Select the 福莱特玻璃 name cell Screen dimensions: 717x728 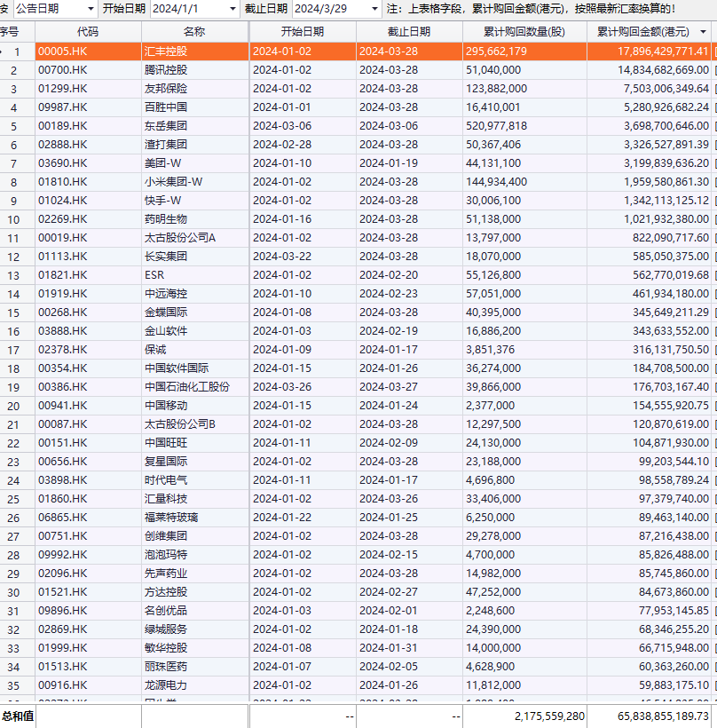(194, 518)
